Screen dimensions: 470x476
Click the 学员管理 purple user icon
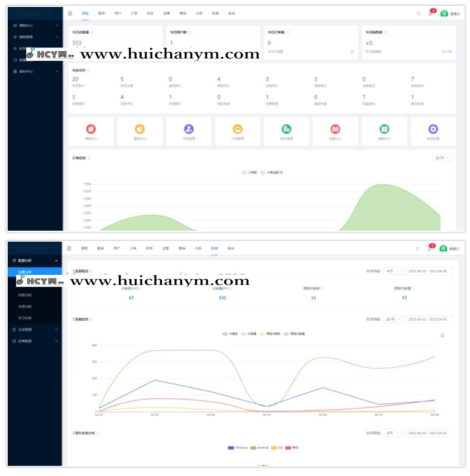pyautogui.click(x=189, y=129)
